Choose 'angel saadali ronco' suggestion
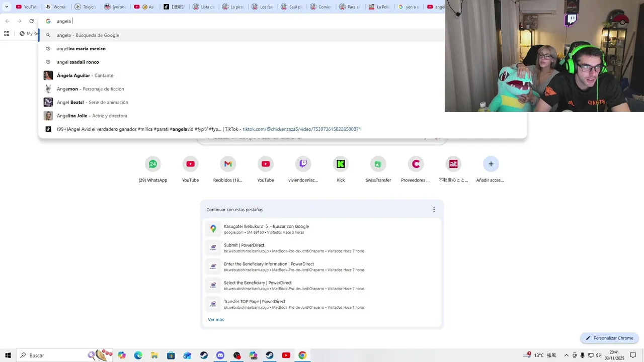 [x=242, y=62]
